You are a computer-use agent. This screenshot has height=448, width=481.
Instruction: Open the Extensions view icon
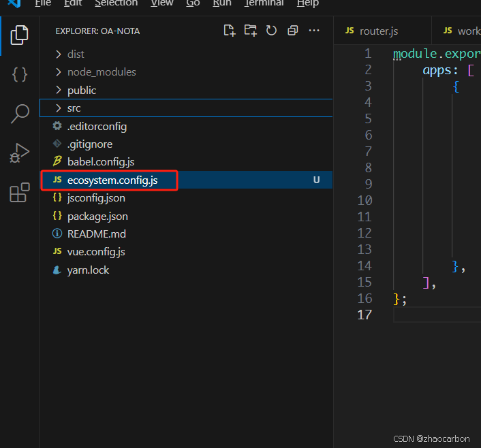point(20,193)
